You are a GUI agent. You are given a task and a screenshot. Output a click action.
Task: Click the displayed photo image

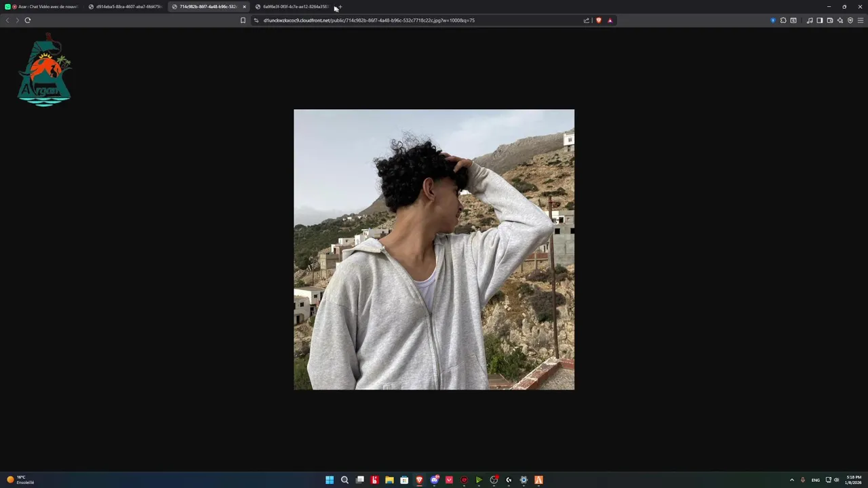(434, 249)
